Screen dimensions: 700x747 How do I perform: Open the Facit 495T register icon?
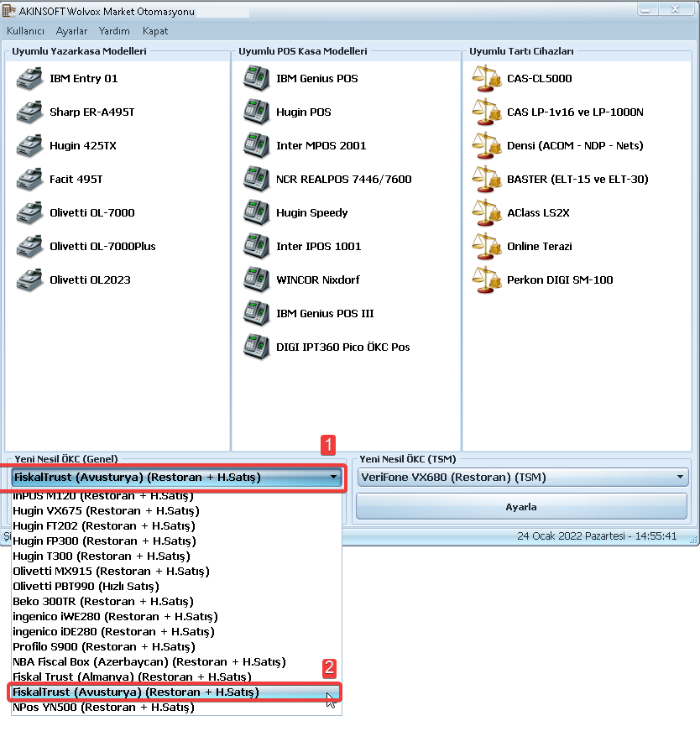(29, 179)
